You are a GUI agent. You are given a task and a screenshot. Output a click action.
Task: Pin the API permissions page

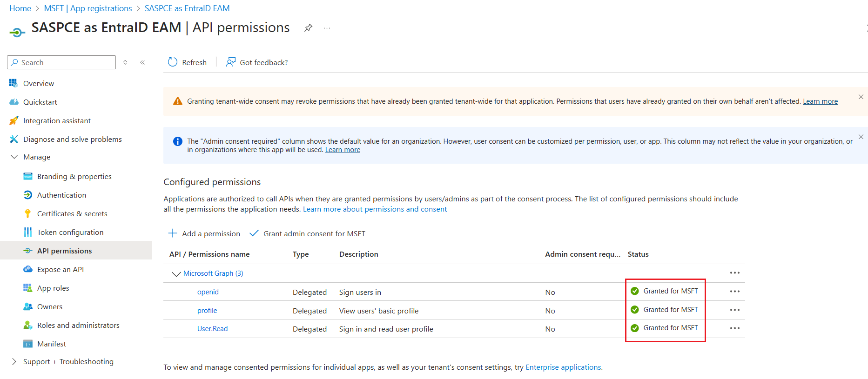click(x=308, y=28)
